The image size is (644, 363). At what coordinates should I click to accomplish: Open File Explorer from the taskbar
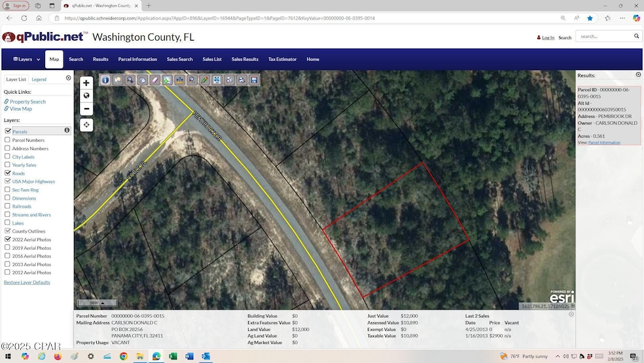coord(140,356)
